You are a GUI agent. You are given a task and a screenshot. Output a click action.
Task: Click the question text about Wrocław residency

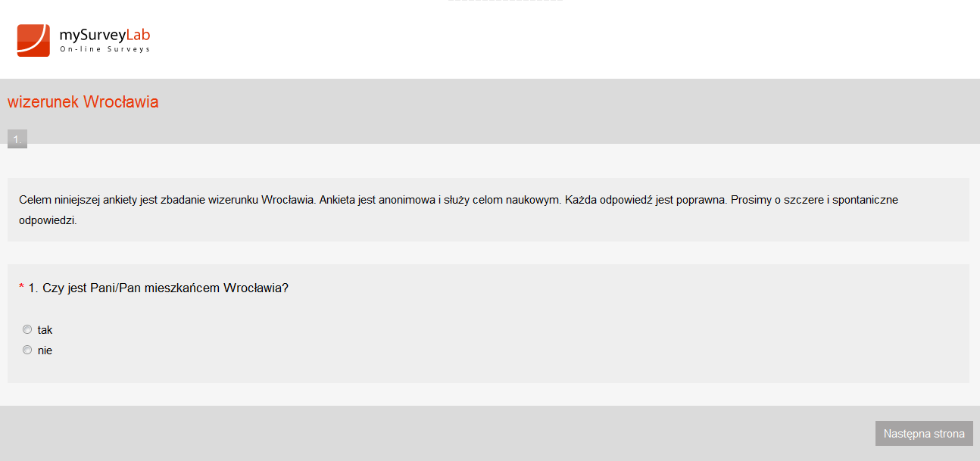[x=158, y=288]
